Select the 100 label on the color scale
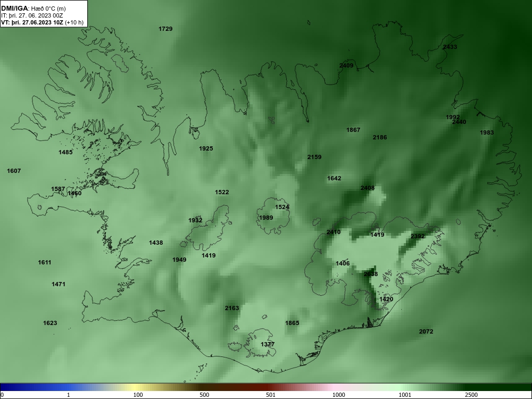The width and height of the screenshot is (532, 399). tap(138, 395)
